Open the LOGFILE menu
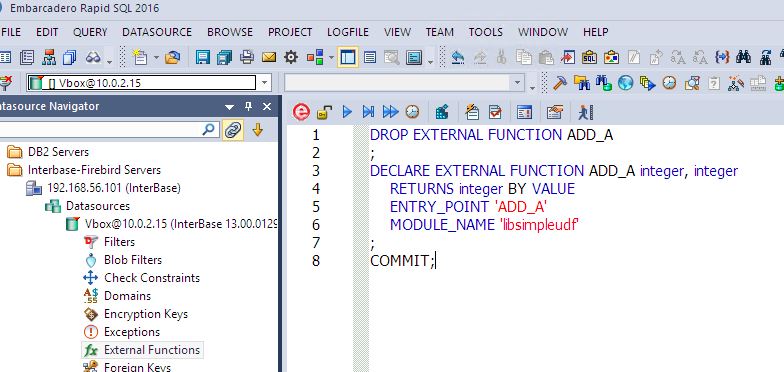The height and width of the screenshot is (372, 784). [348, 32]
